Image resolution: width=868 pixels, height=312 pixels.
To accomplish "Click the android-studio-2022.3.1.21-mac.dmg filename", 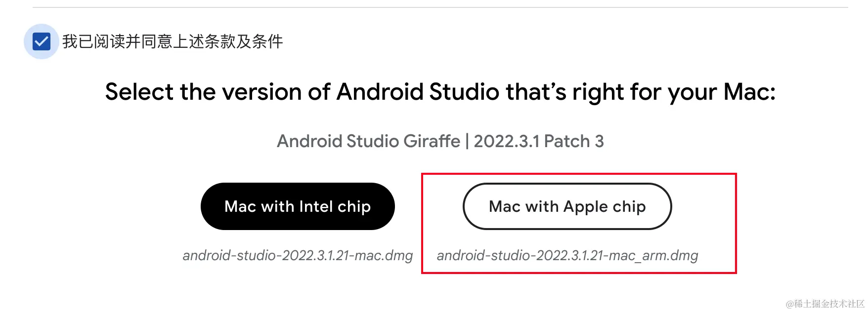I will coord(298,255).
